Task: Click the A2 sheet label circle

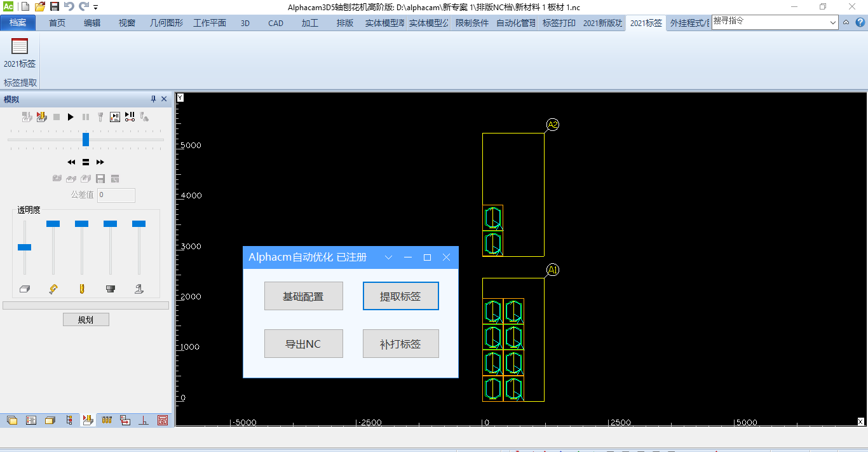Action: pos(552,125)
